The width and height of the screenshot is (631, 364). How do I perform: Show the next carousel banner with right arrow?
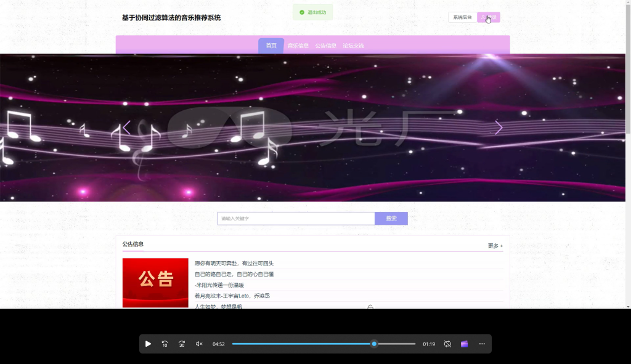pos(499,127)
